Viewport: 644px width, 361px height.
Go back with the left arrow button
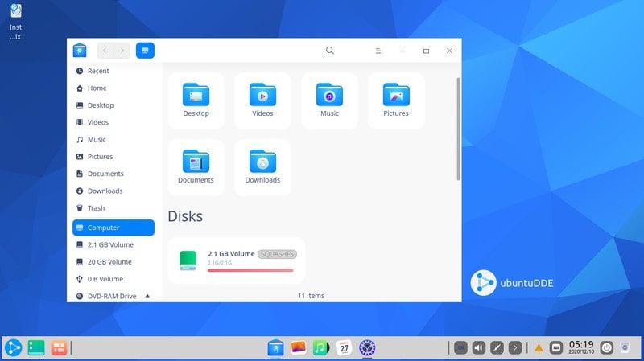pyautogui.click(x=105, y=51)
